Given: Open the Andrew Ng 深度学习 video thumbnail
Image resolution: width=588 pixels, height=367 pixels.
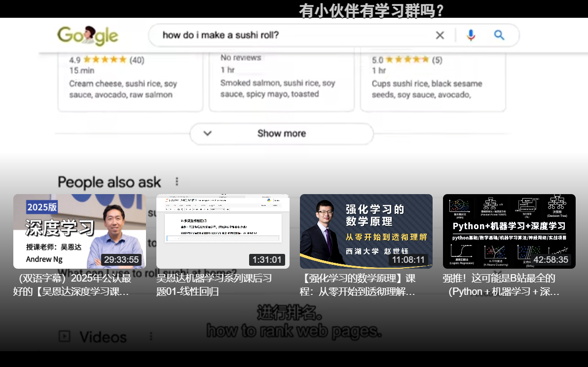Looking at the screenshot, I should pos(79,231).
